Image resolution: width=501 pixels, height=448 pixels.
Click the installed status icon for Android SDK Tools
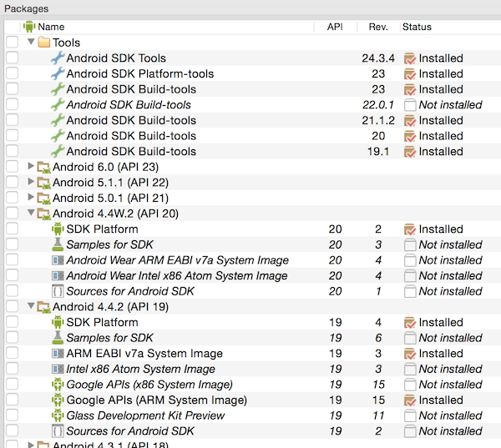click(410, 58)
